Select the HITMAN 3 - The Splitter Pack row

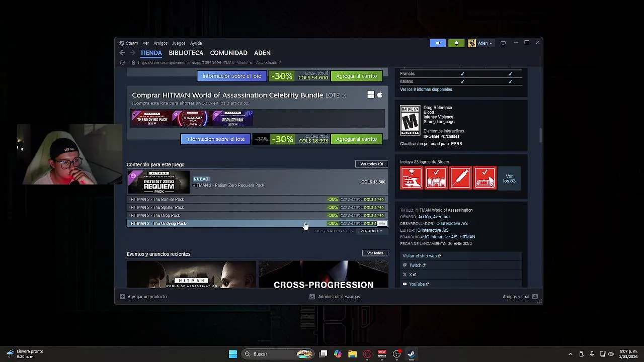click(257, 208)
